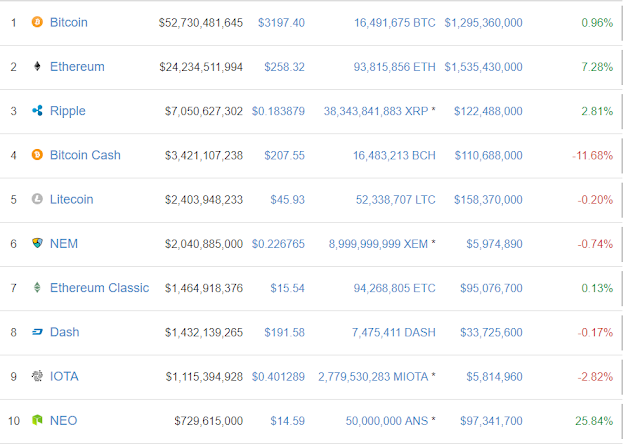640x446 pixels.
Task: Click NEO's $14.59 price link
Action: pos(288,421)
